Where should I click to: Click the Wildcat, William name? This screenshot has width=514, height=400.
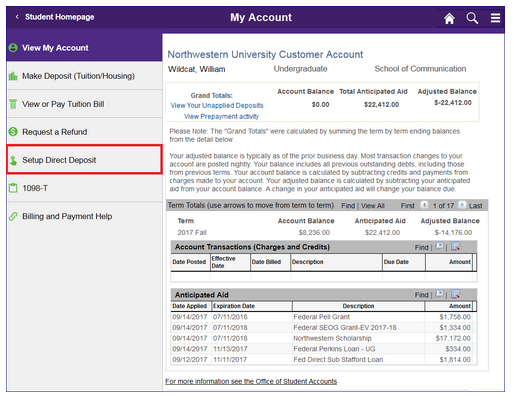click(197, 69)
